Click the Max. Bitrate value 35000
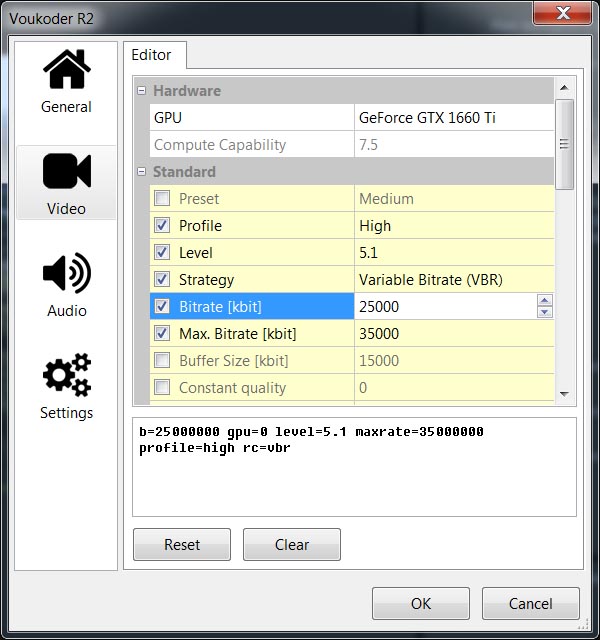Image resolution: width=600 pixels, height=640 pixels. pyautogui.click(x=454, y=333)
